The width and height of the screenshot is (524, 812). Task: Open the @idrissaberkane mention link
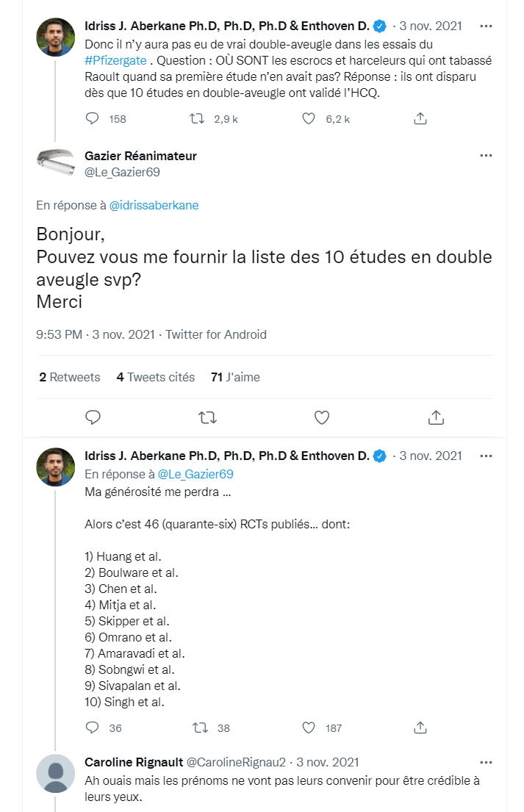[154, 206]
